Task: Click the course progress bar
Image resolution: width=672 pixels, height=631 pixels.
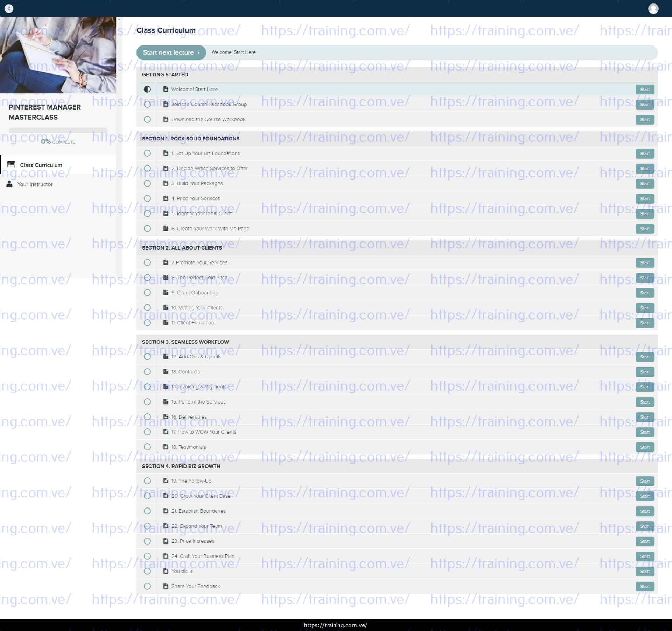Action: [x=58, y=130]
